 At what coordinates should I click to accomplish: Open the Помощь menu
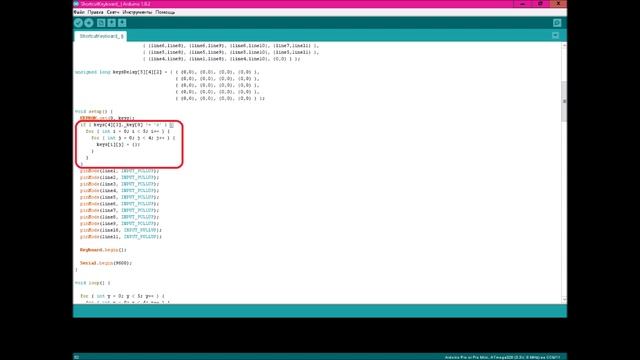coord(165,12)
